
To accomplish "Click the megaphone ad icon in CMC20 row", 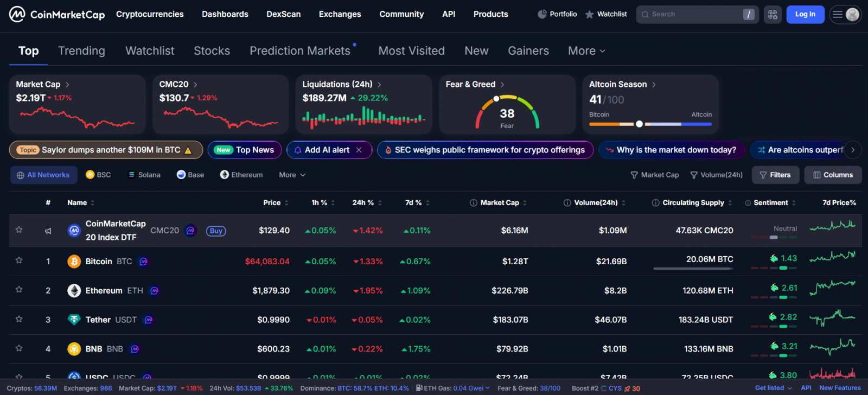I will pyautogui.click(x=48, y=231).
